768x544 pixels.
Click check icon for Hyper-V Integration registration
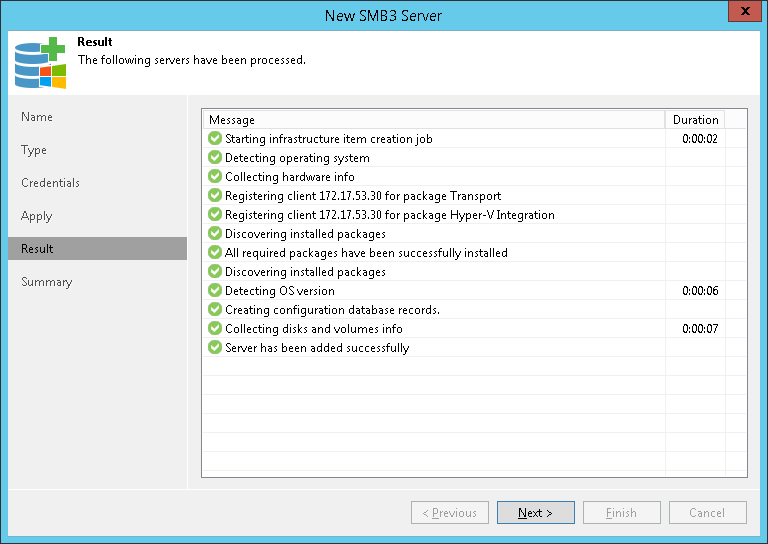215,214
